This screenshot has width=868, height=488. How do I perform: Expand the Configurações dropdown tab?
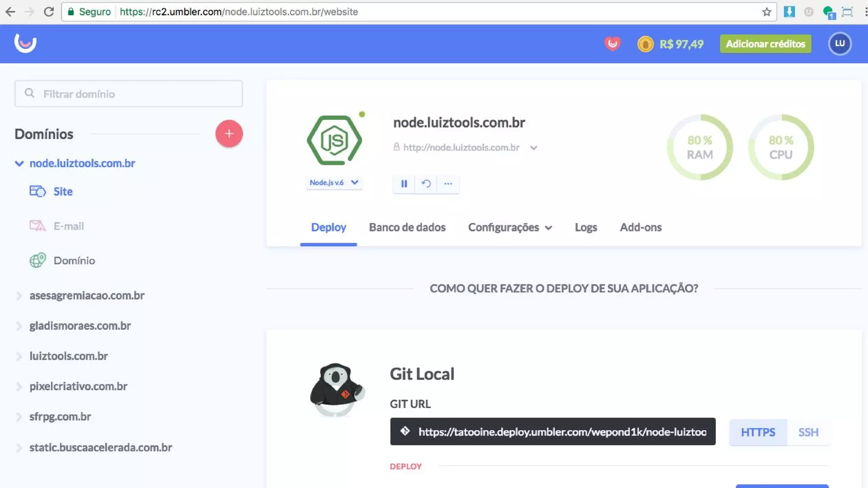tap(510, 227)
